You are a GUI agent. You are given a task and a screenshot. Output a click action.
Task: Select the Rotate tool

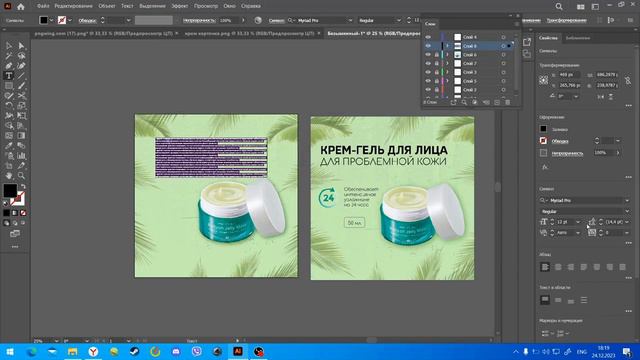coord(9,106)
